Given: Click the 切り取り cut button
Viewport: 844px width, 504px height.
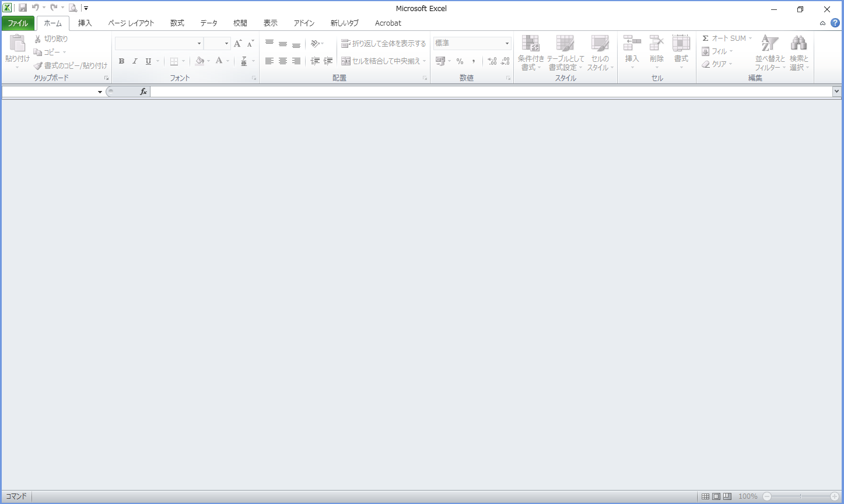Looking at the screenshot, I should pos(51,39).
